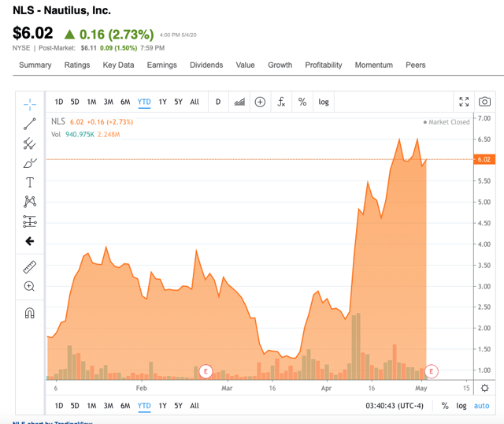
Task: Open the Momentum tab
Action: pyautogui.click(x=374, y=65)
